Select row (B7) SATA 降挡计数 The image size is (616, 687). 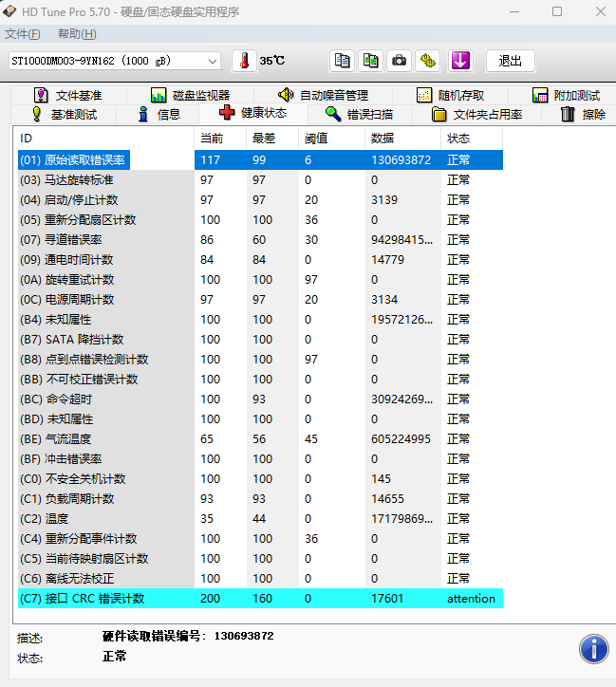pyautogui.click(x=260, y=340)
